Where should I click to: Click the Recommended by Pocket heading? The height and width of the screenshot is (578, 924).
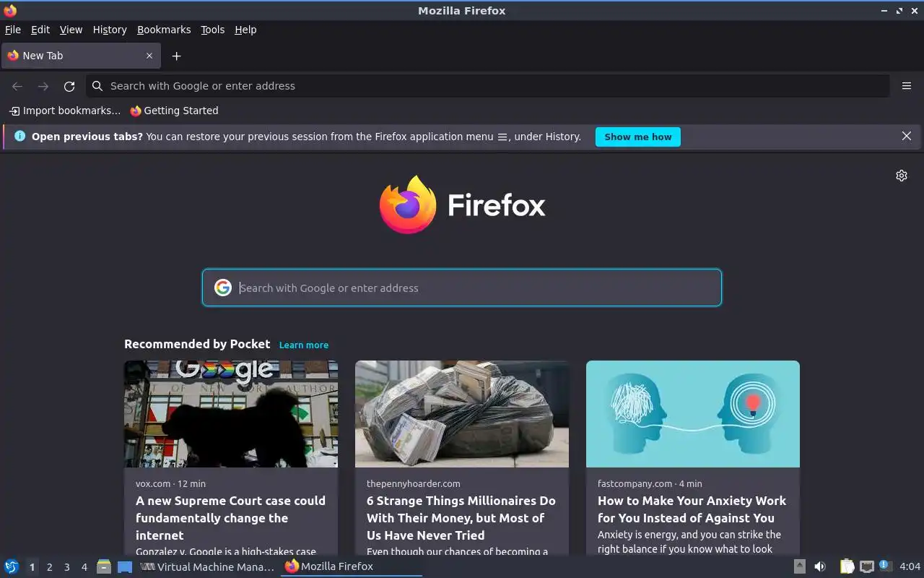(x=197, y=344)
